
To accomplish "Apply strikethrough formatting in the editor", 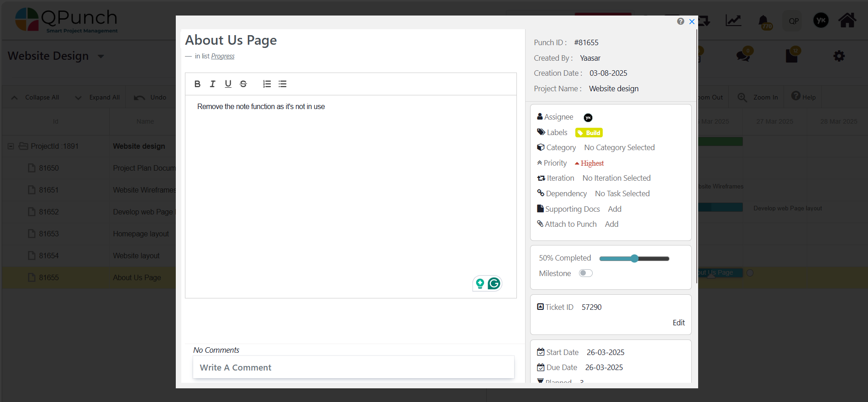I will pos(243,84).
